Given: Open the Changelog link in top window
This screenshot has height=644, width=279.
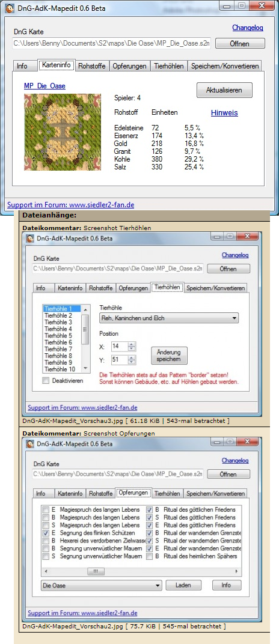Looking at the screenshot, I should tap(247, 28).
